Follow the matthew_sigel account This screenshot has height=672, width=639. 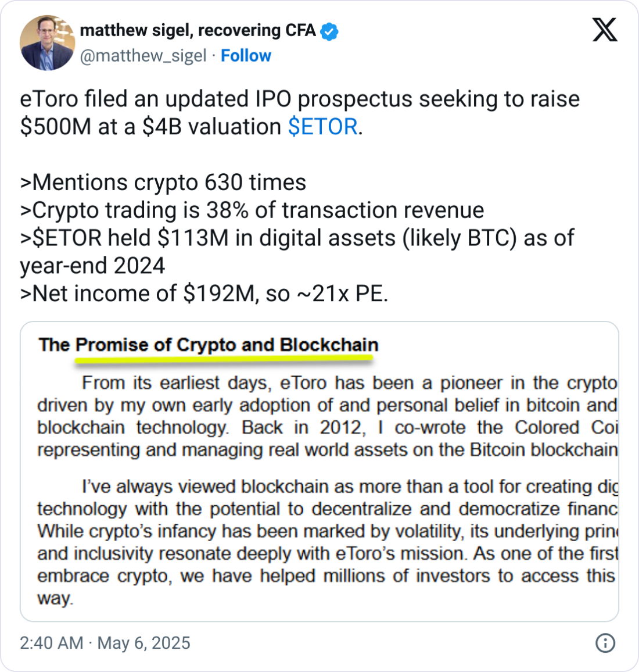tap(246, 56)
